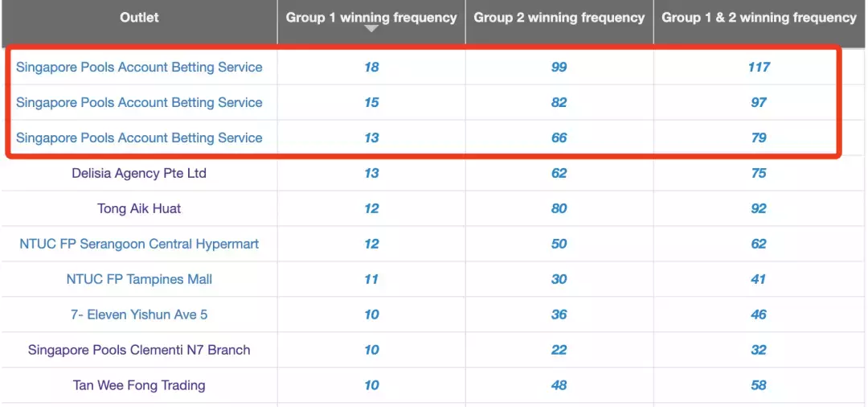Select the Group 2 winning frequency header
868x407 pixels.
click(559, 17)
